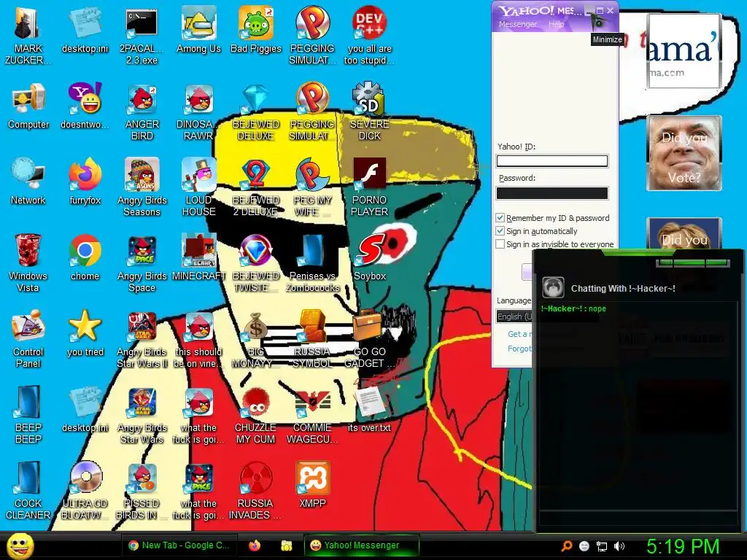Click the chat message input box in Hacker window
Viewport: 747px width, 560px height.
click(x=638, y=518)
